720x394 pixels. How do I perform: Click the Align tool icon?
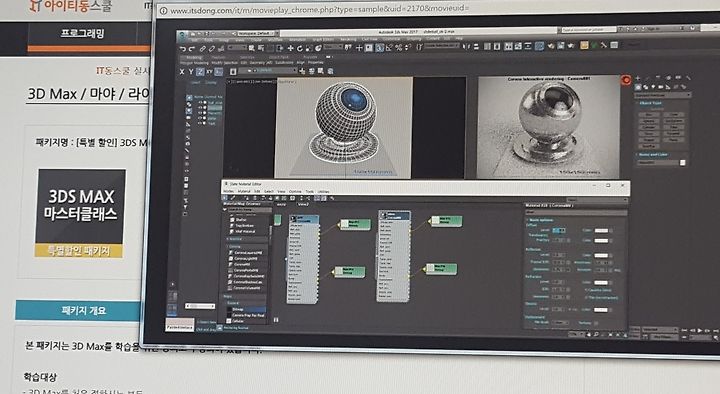476,46
